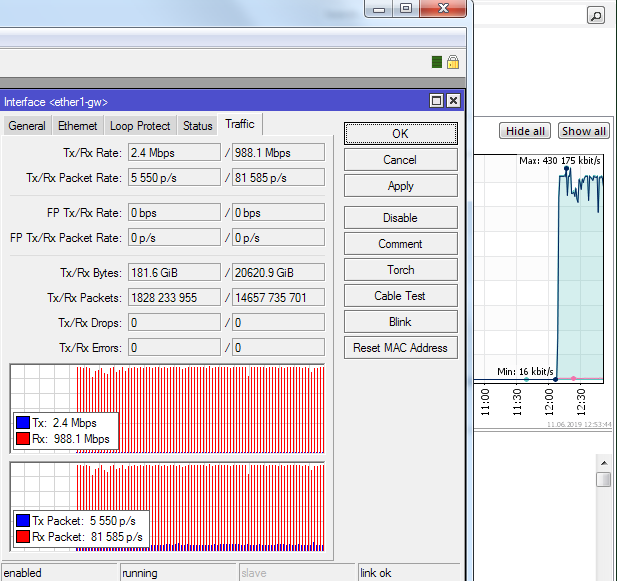Click the blue Tx swatch in the Mbps legend

coord(23,422)
